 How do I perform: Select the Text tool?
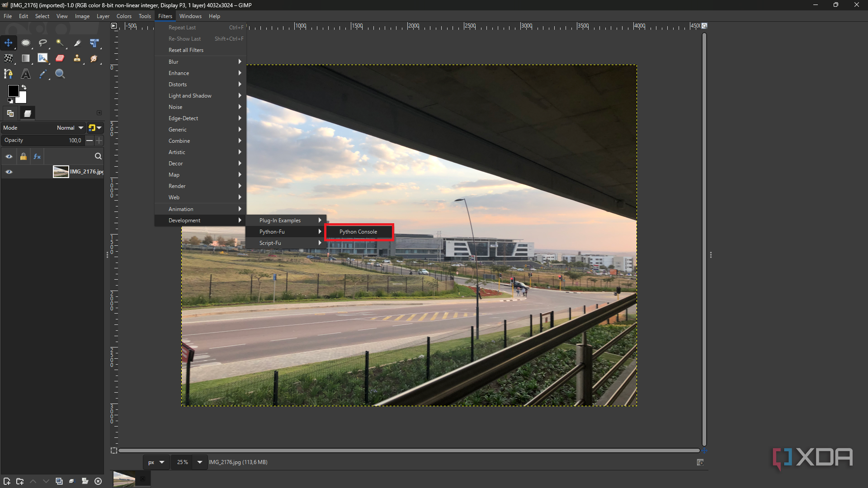(26, 74)
